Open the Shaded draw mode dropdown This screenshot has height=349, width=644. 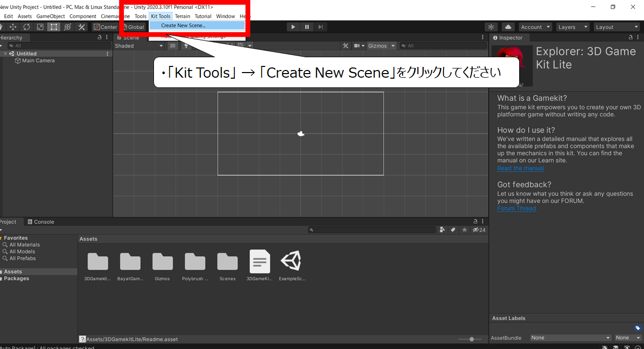coord(139,46)
